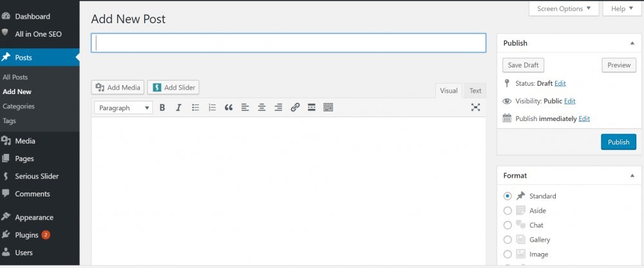Open the Paragraph format dropdown
Viewport: 644px width, 268px height.
coord(124,108)
